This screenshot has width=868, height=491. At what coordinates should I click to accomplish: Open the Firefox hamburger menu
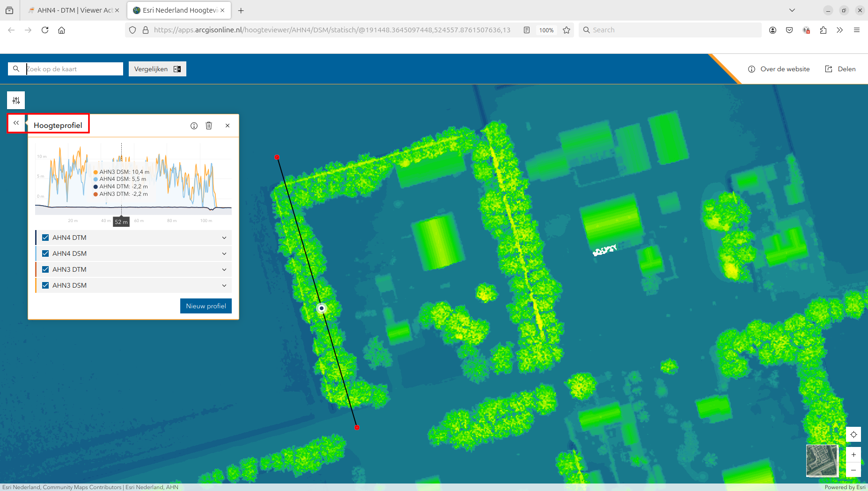point(857,30)
